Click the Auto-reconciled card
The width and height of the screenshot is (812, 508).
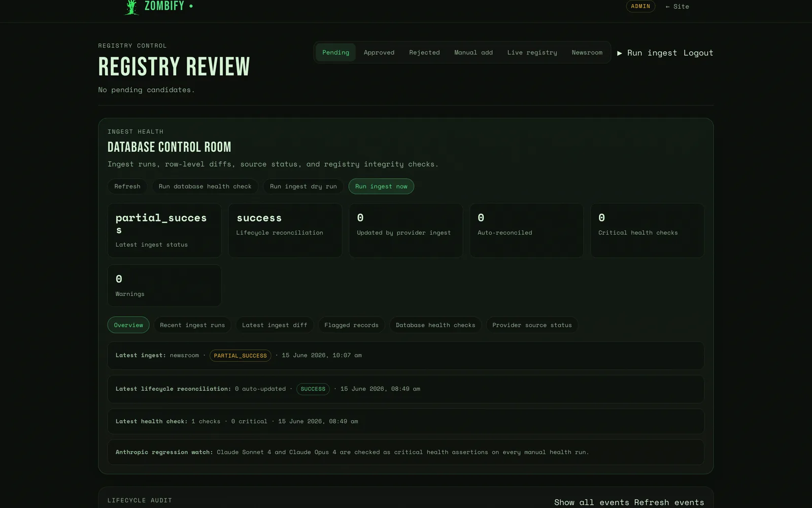(x=527, y=231)
